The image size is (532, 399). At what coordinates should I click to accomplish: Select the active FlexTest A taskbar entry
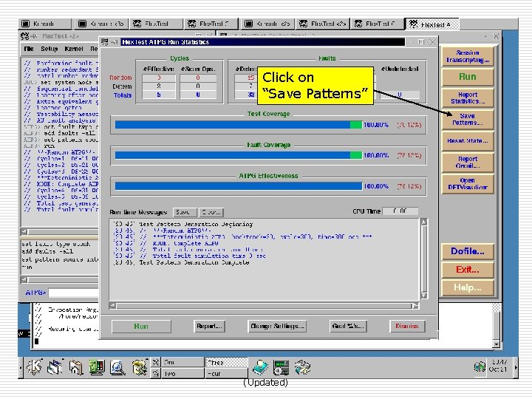point(432,24)
